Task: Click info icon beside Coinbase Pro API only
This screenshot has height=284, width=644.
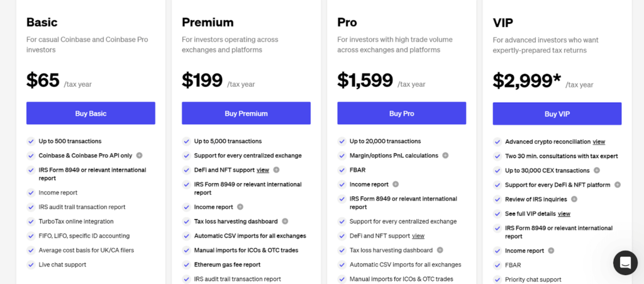Action: (139, 156)
